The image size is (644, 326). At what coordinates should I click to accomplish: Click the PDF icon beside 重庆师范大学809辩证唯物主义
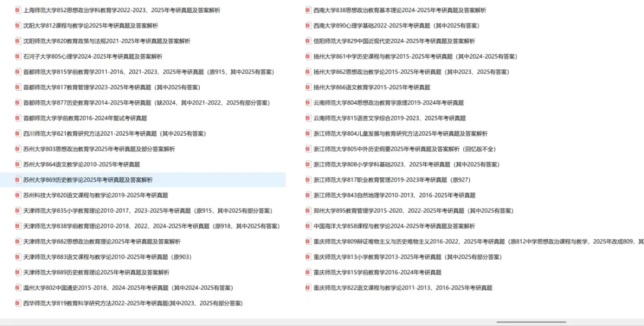tap(308, 241)
